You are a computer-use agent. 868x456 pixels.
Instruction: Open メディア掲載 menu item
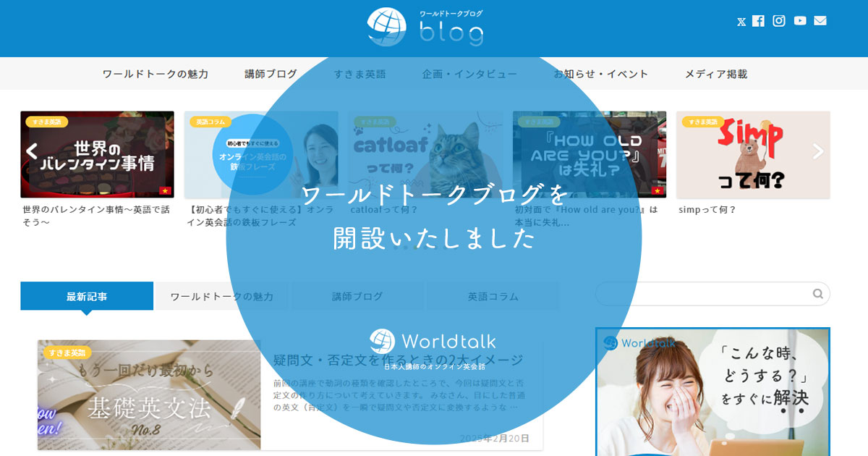click(716, 74)
